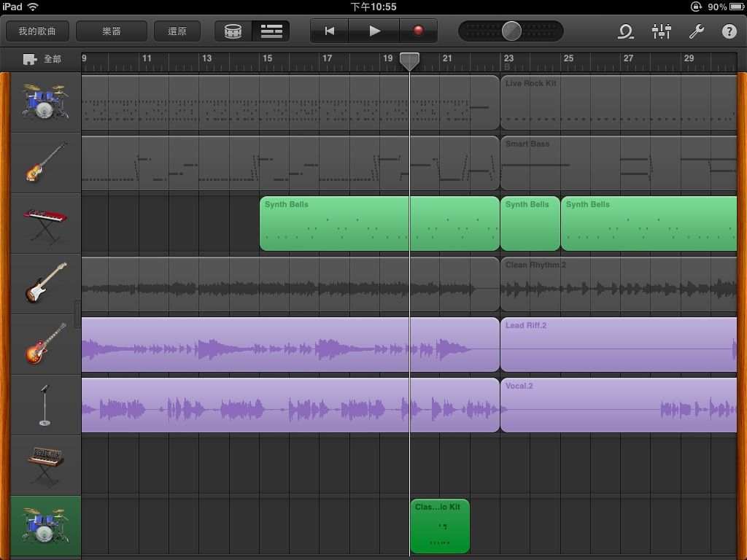
Task: Open the mixer track settings
Action: tap(661, 31)
